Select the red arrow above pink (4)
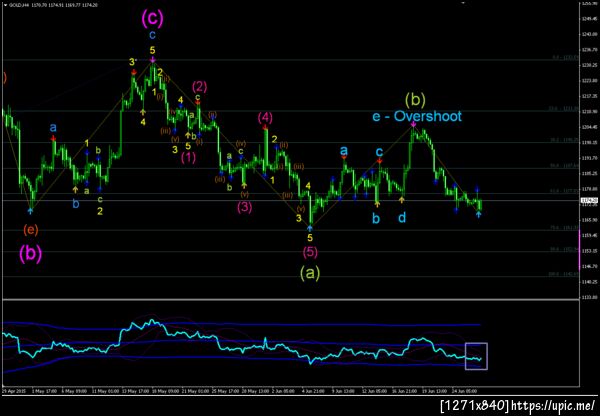600x416 pixels. (265, 128)
